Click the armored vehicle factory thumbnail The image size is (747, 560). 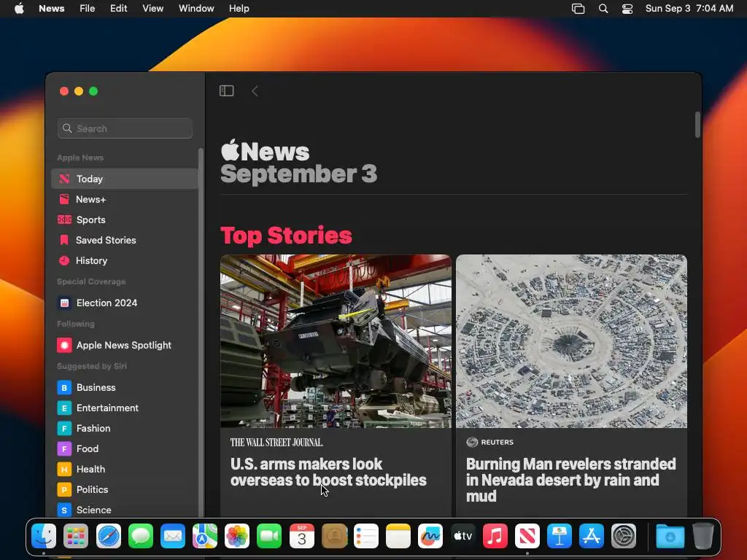coord(336,341)
